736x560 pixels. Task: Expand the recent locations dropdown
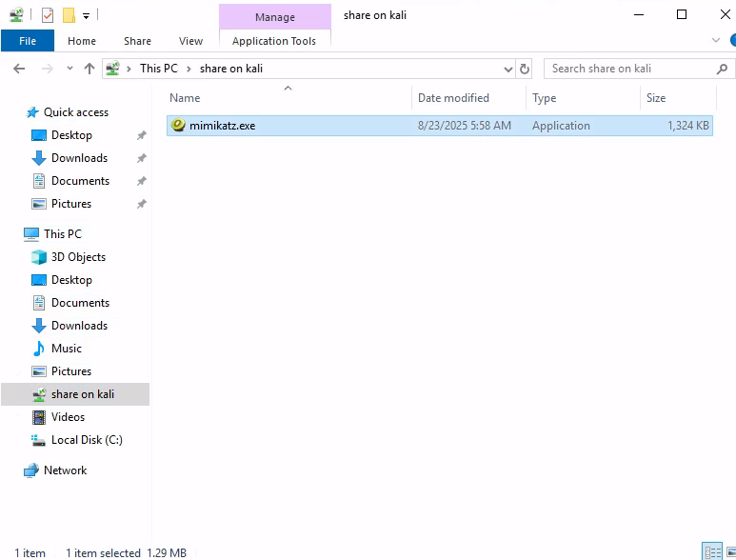70,69
